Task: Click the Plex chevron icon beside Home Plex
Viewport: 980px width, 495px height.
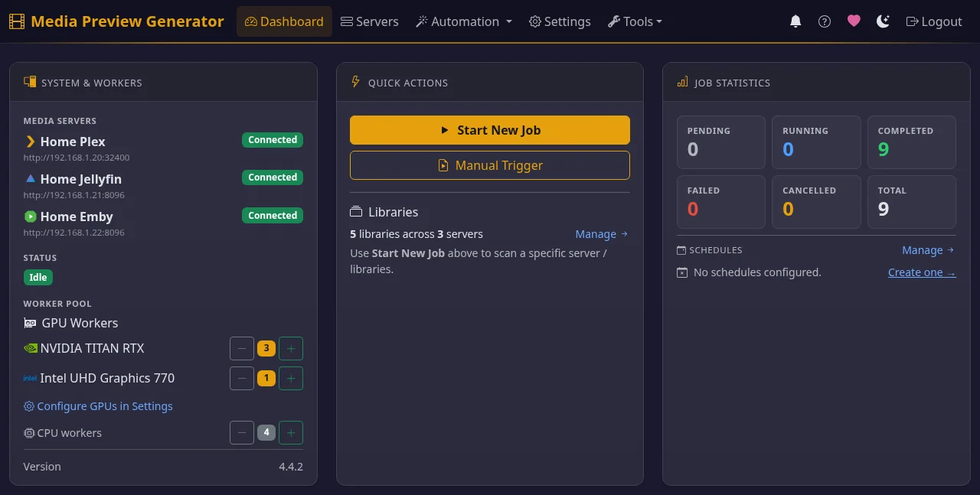Action: tap(31, 142)
